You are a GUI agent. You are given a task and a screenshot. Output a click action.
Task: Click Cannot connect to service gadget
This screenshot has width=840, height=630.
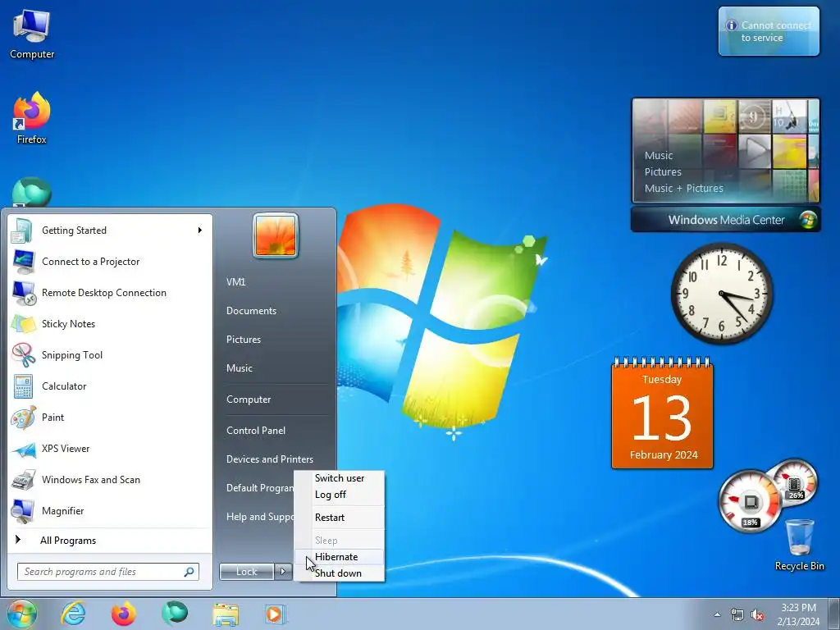coord(769,31)
